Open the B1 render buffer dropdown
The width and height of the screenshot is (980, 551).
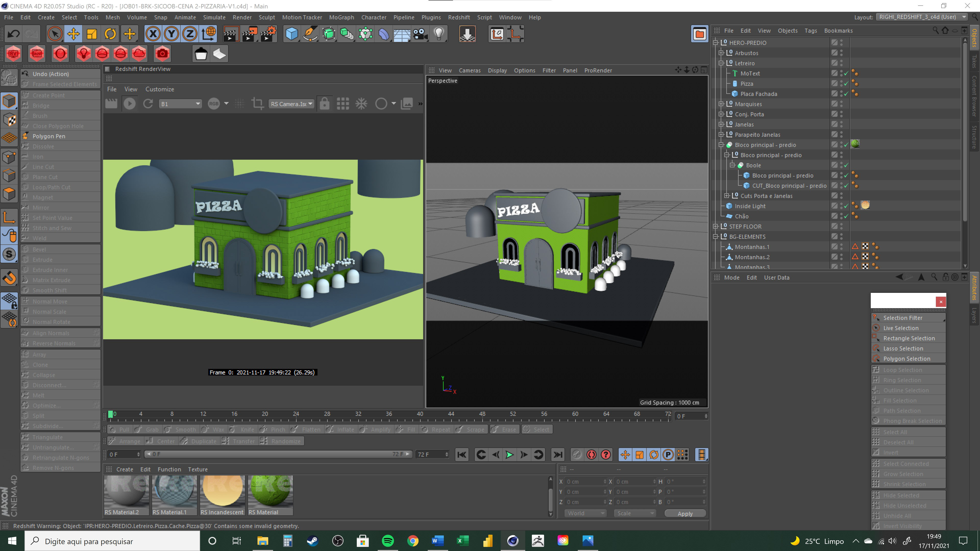(x=180, y=104)
